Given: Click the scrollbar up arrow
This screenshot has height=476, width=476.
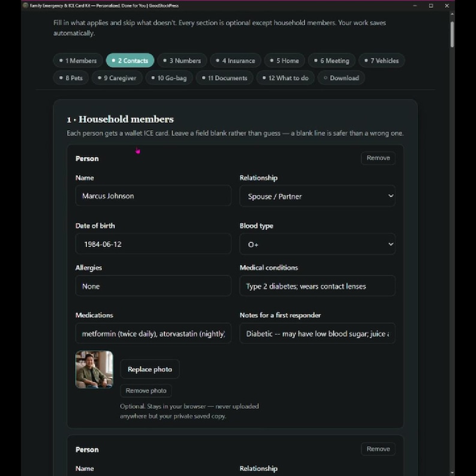Looking at the screenshot, I should 452,14.
